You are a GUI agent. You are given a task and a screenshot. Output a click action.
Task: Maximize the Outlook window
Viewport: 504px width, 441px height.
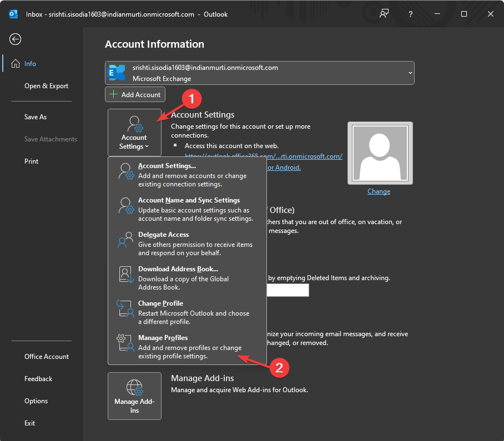click(464, 14)
